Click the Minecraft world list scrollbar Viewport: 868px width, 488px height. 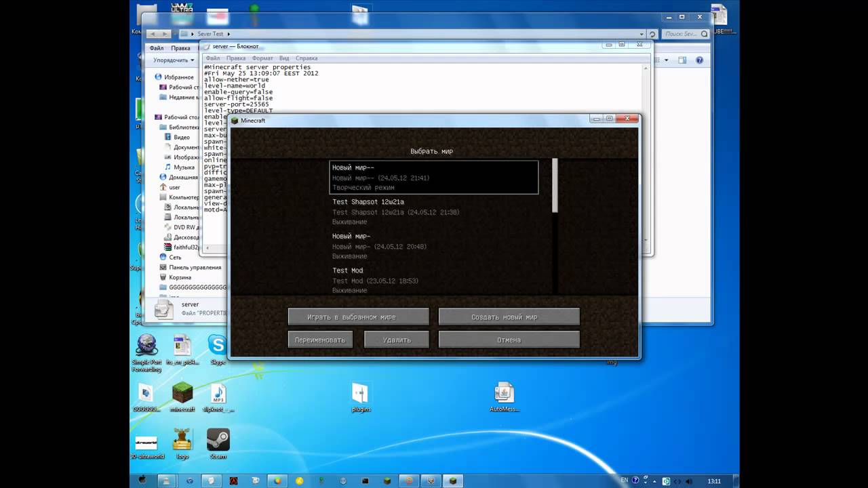point(555,186)
